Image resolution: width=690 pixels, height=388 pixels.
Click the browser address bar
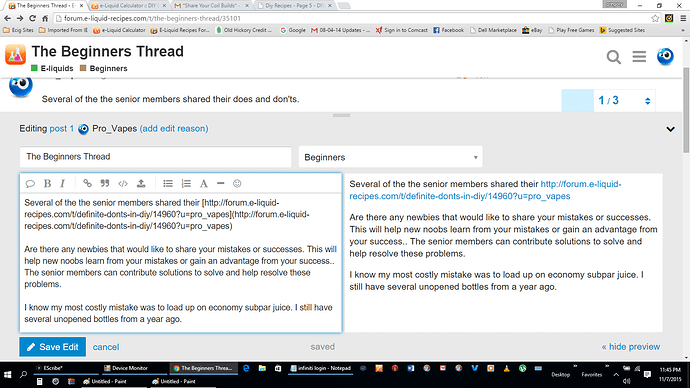click(x=352, y=18)
